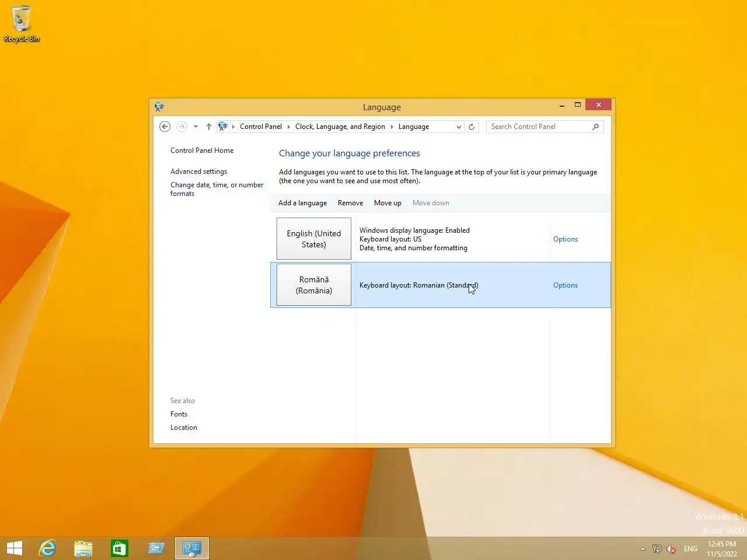The image size is (747, 560).
Task: Select the Control Panel taskbar button
Action: (192, 548)
